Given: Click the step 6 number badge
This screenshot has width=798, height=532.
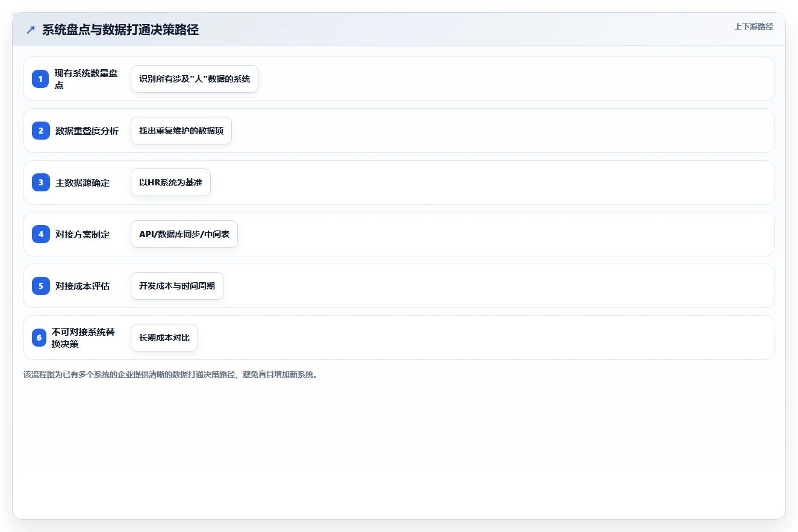Looking at the screenshot, I should point(39,338).
